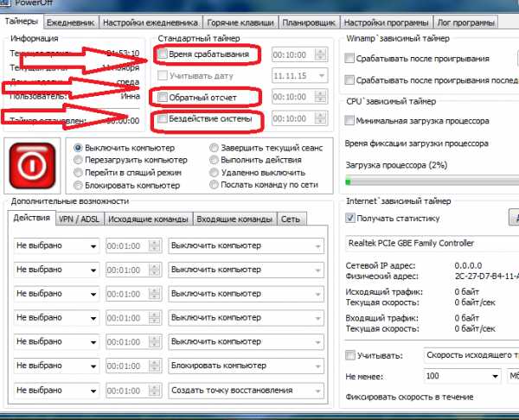Choose the Перейти в спящий режим option
Image resolution: width=519 pixels, height=420 pixels.
(80, 172)
